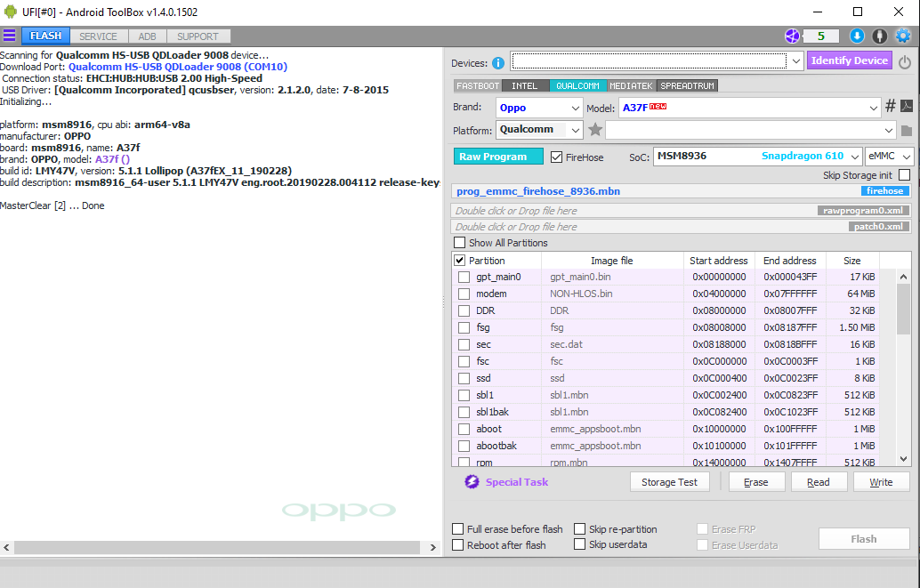Open the SoC dropdown showing MSM8936
The width and height of the screenshot is (920, 588).
(x=757, y=156)
